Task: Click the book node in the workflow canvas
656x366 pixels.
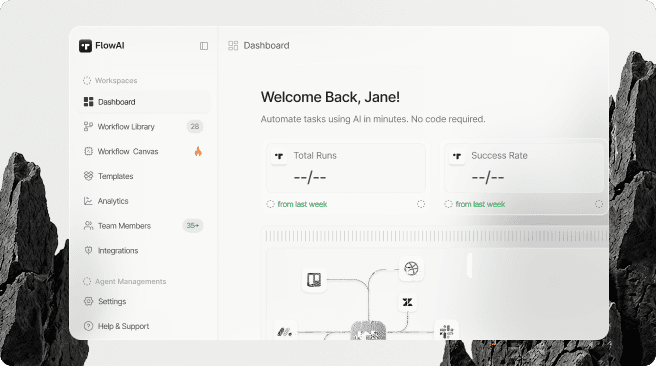Action: click(x=314, y=279)
